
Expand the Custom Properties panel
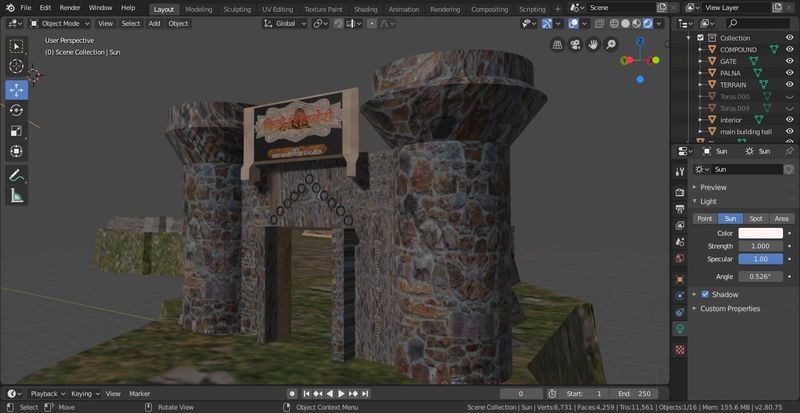730,308
